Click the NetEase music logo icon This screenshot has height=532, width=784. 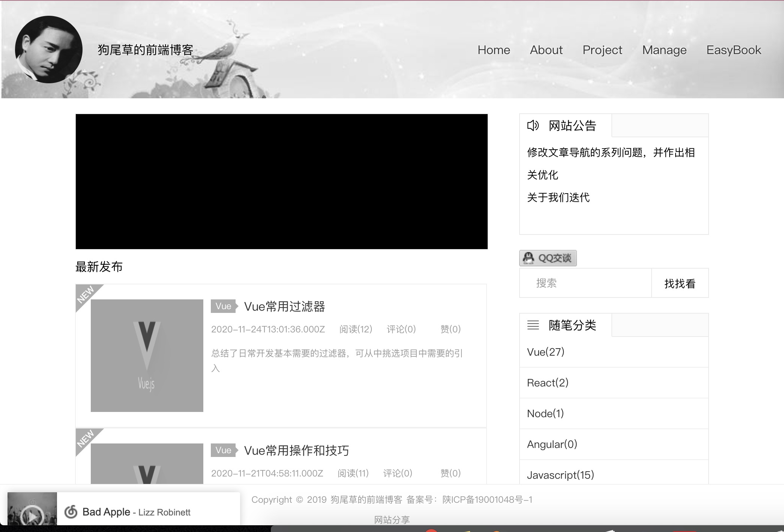tap(71, 512)
